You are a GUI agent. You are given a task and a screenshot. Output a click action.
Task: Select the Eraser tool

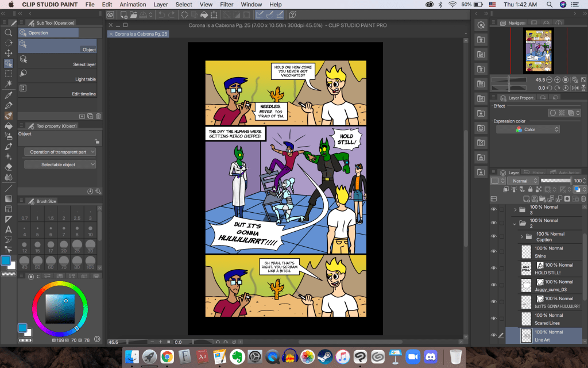[9, 167]
